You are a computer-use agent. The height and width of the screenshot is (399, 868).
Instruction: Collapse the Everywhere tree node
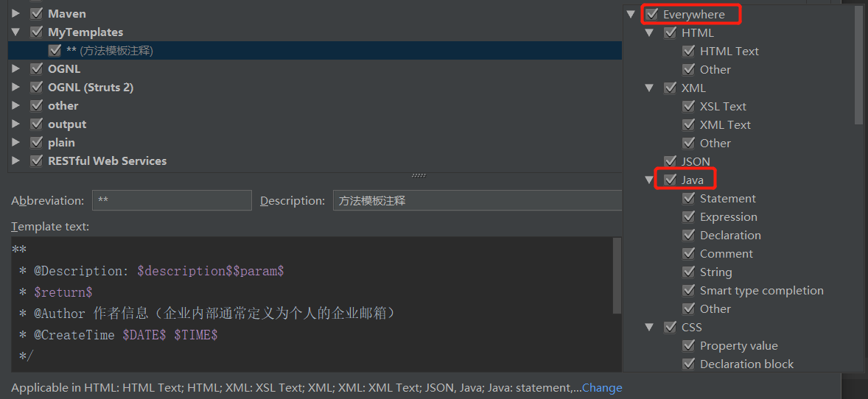coord(631,15)
